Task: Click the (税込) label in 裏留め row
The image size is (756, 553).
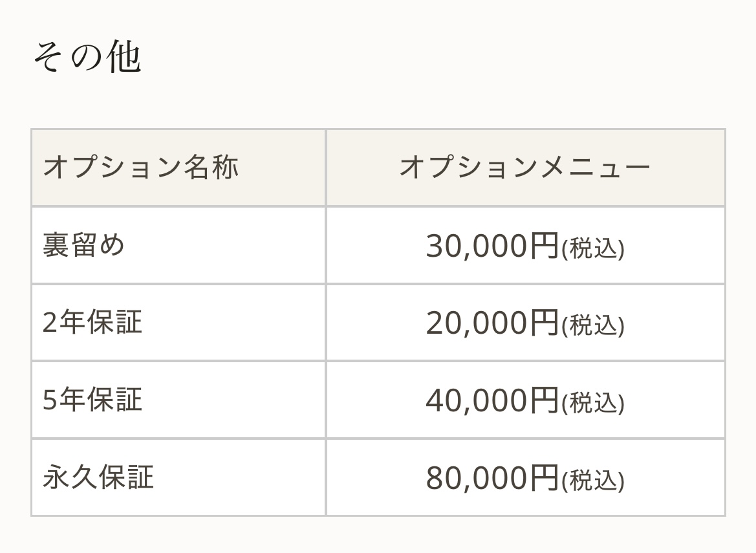Action: [592, 248]
